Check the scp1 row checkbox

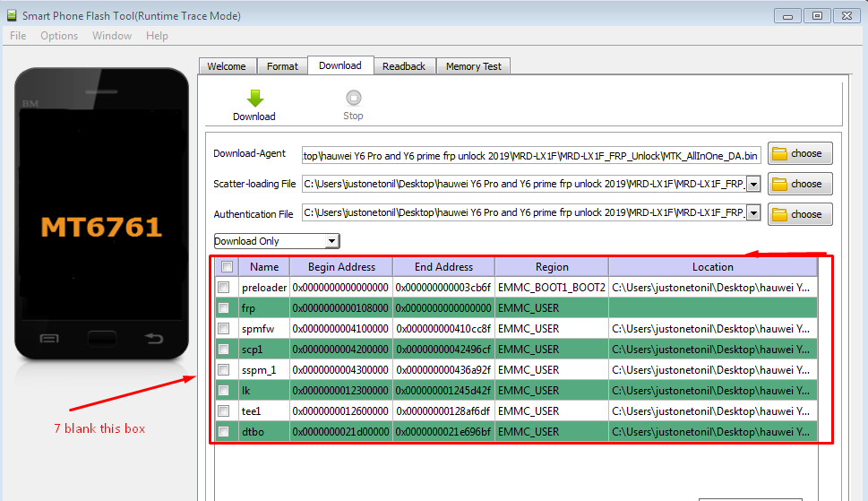(x=224, y=350)
